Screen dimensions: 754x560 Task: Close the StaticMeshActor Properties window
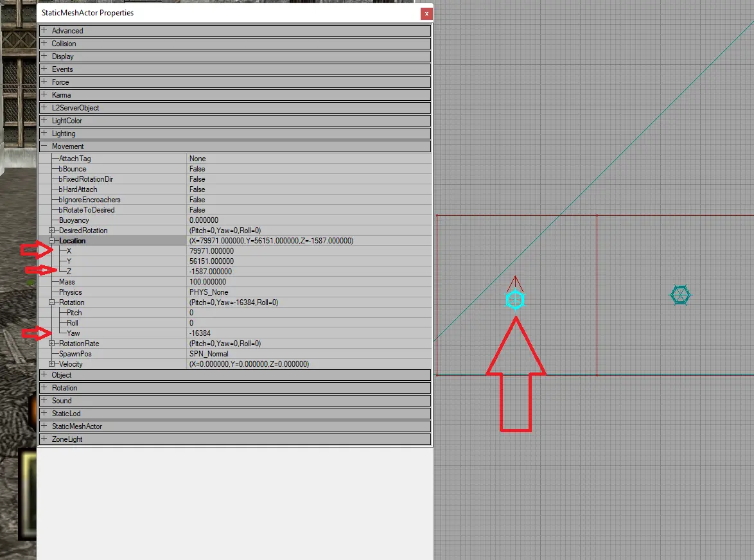tap(426, 13)
